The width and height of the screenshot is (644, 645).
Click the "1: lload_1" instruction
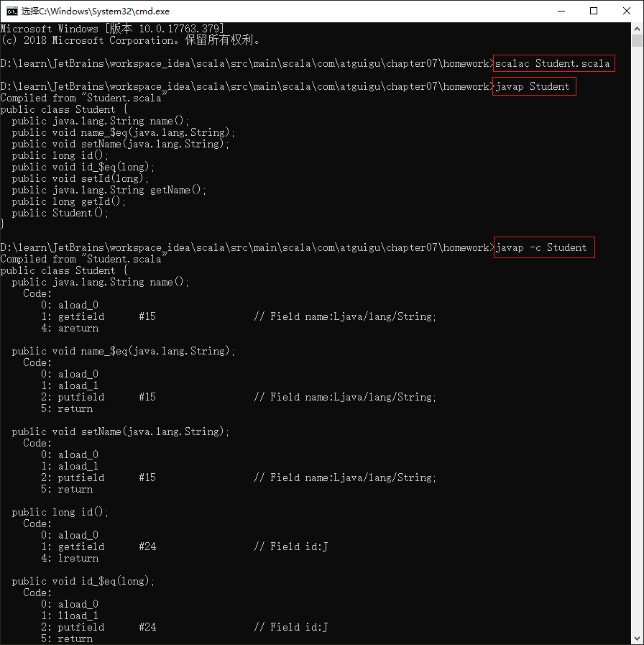tap(70, 616)
